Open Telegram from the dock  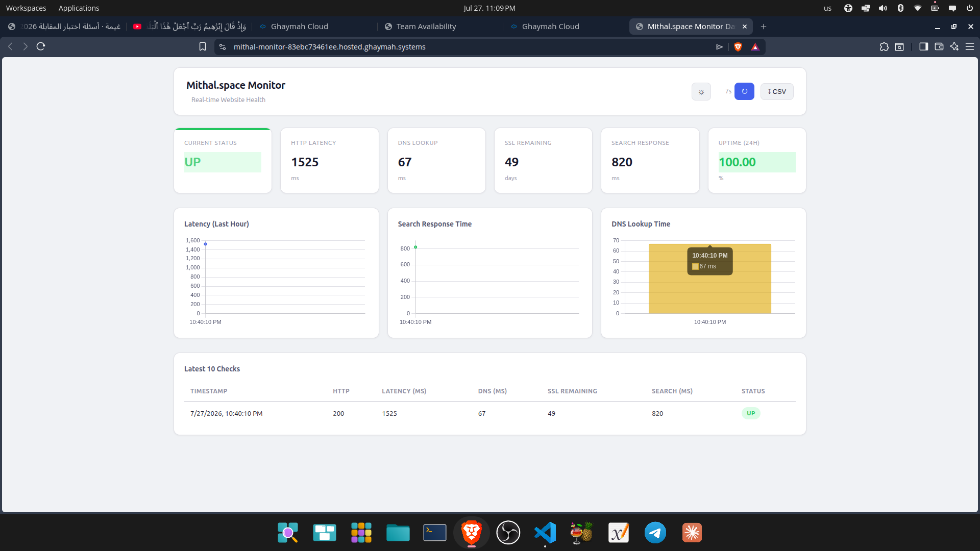point(655,533)
